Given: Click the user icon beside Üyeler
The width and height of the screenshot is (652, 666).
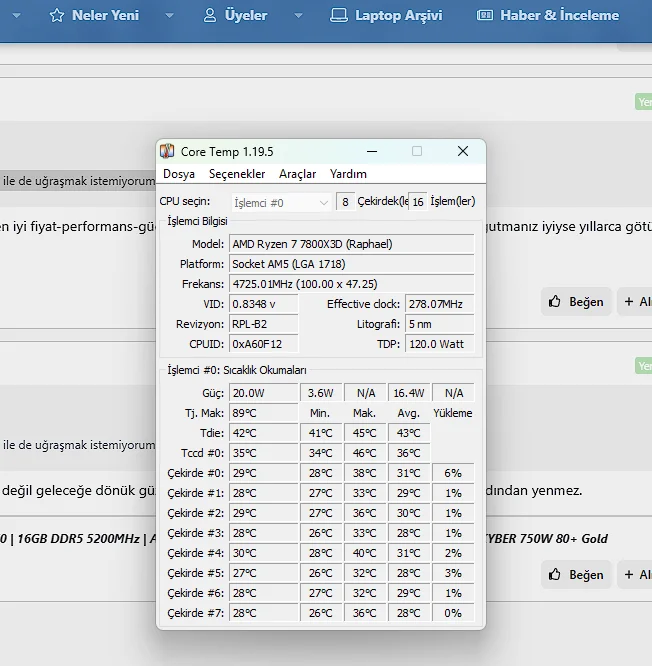Looking at the screenshot, I should click(210, 15).
